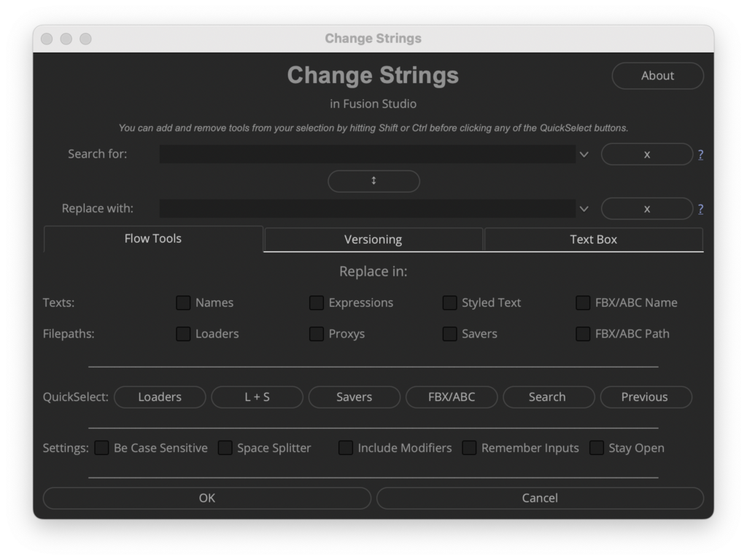Check the Styled Text option
This screenshot has height=560, width=747.
pyautogui.click(x=449, y=303)
